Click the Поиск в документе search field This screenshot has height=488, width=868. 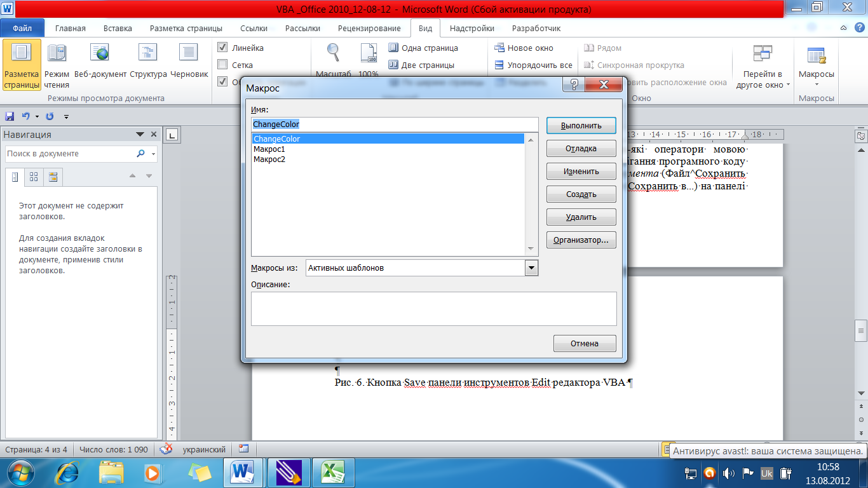pyautogui.click(x=70, y=154)
